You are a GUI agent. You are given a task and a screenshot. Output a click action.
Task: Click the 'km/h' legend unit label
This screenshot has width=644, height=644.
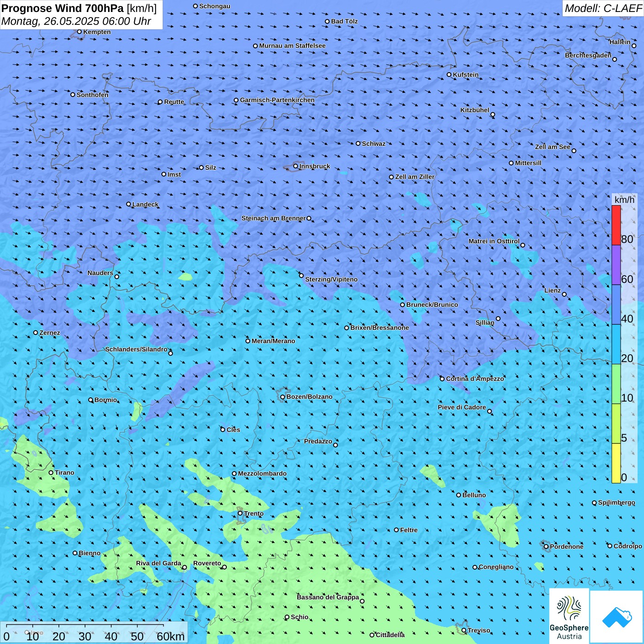coord(624,200)
